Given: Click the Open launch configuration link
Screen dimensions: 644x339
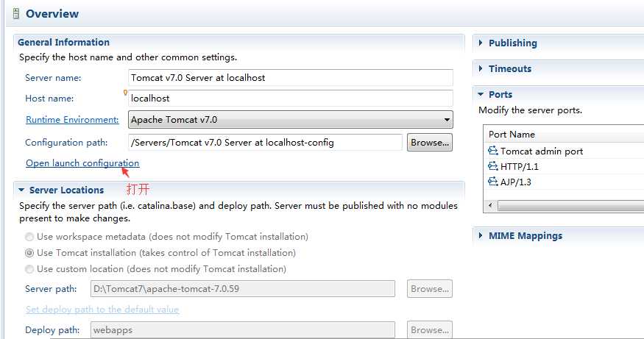Looking at the screenshot, I should pos(82,163).
